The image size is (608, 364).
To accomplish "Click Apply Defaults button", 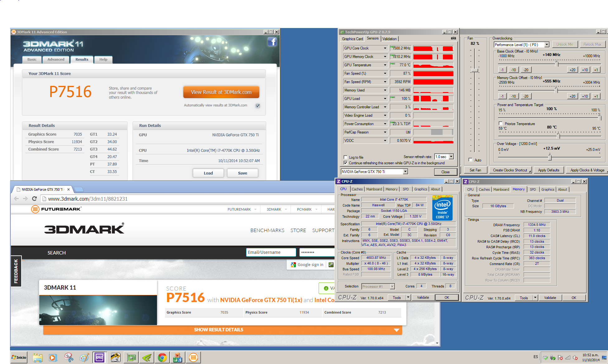I will pyautogui.click(x=549, y=170).
